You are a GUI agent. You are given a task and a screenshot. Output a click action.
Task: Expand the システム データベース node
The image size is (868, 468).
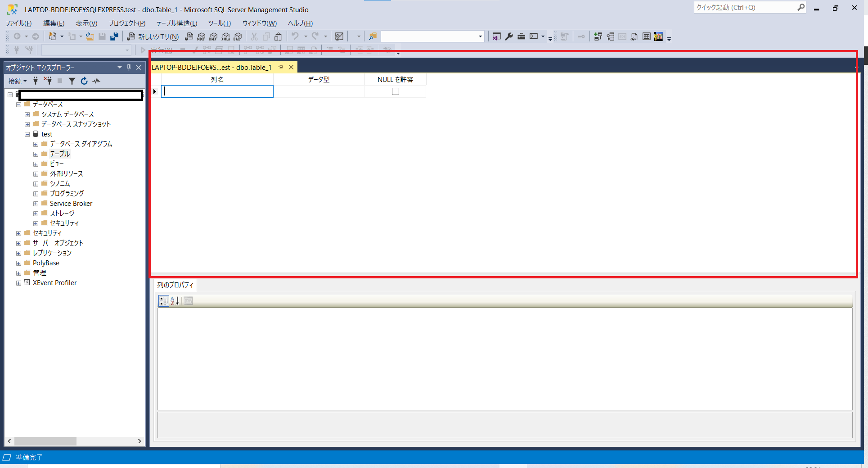(27, 114)
